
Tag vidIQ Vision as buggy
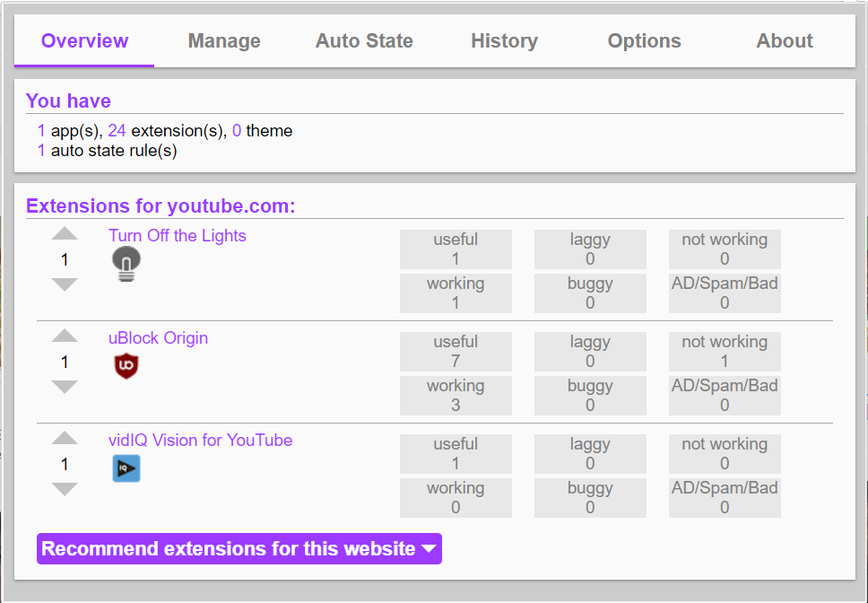coord(590,498)
